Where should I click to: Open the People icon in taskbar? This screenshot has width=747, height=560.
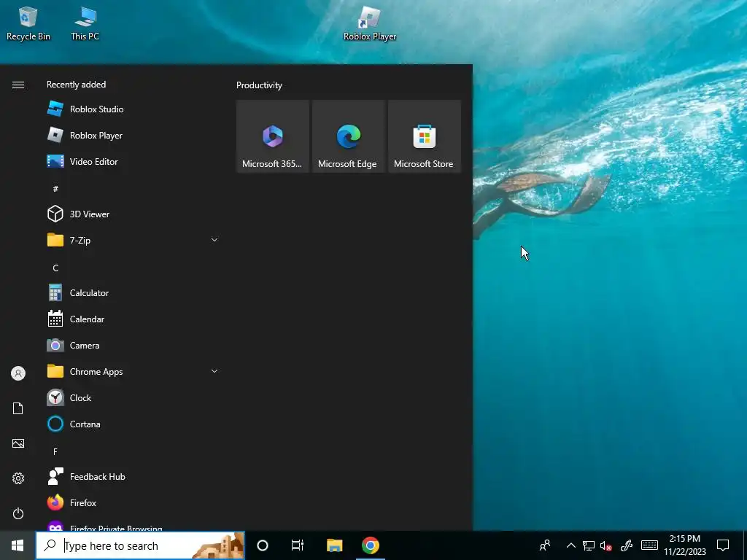point(545,545)
